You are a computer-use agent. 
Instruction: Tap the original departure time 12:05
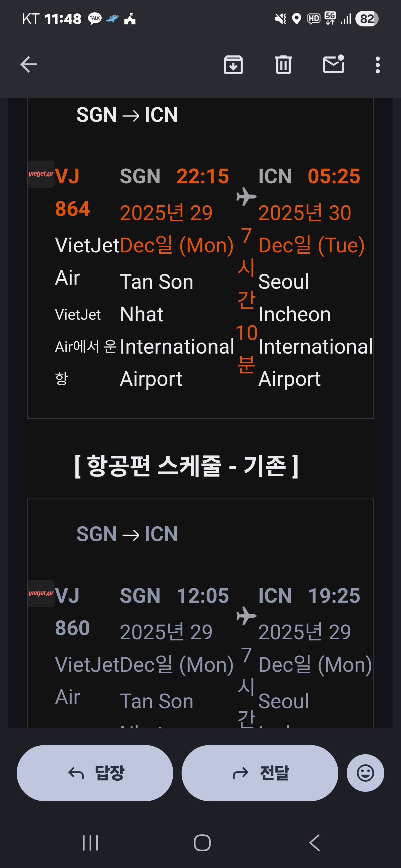tap(202, 595)
